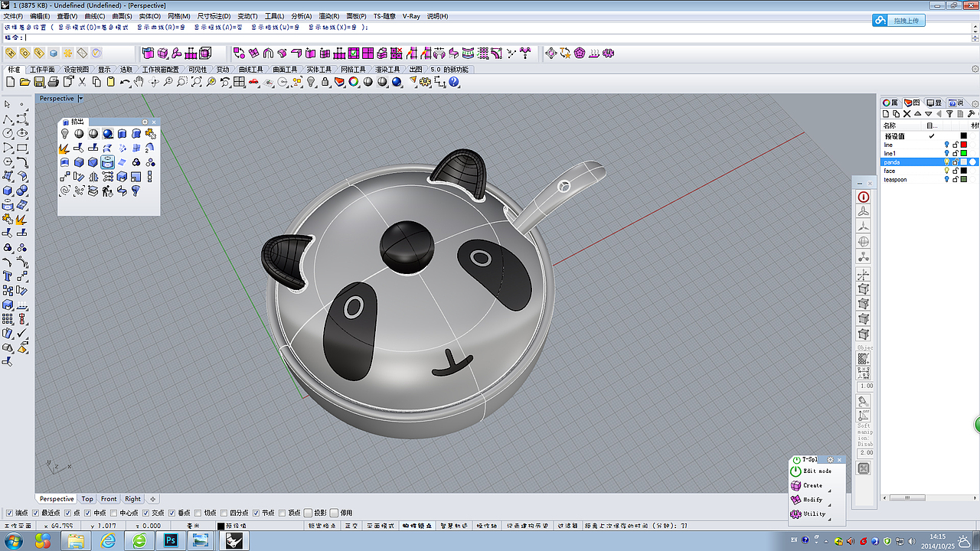Switch to the Right viewport tab
This screenshot has height=551, width=980.
pyautogui.click(x=133, y=499)
